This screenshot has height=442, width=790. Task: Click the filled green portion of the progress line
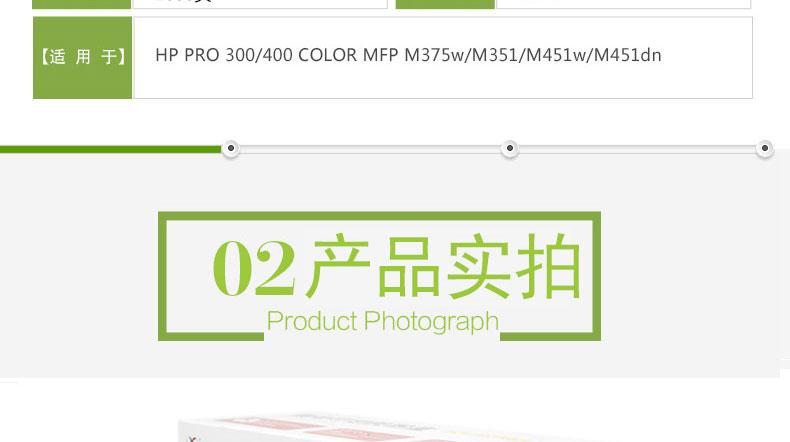tap(110, 149)
